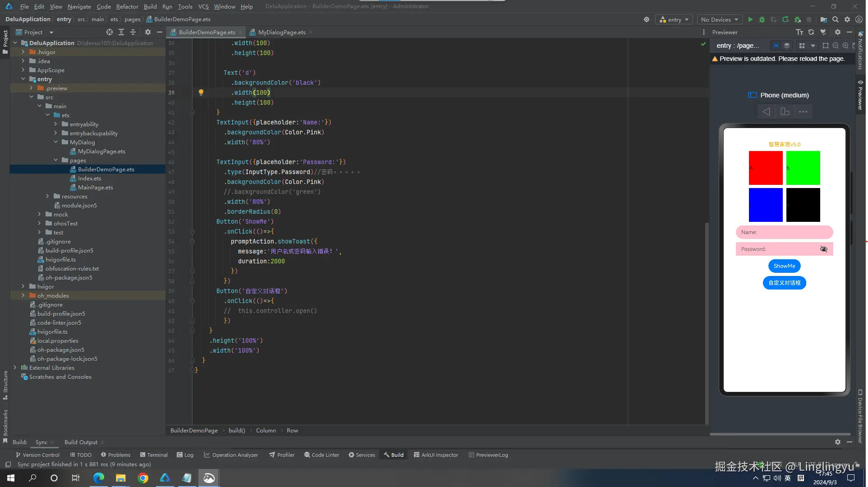
Task: Zoom in the preview with plus magnifier
Action: [845, 46]
